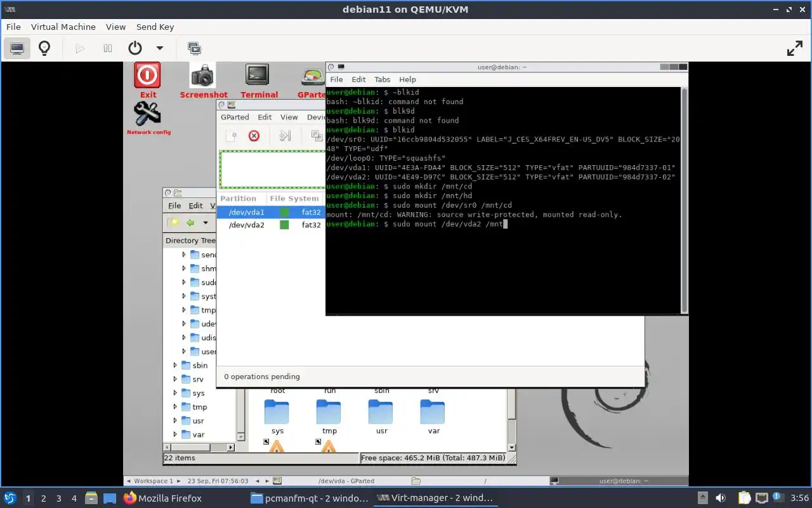Image resolution: width=812 pixels, height=508 pixels.
Task: Click the power shutdown button
Action: tap(134, 48)
